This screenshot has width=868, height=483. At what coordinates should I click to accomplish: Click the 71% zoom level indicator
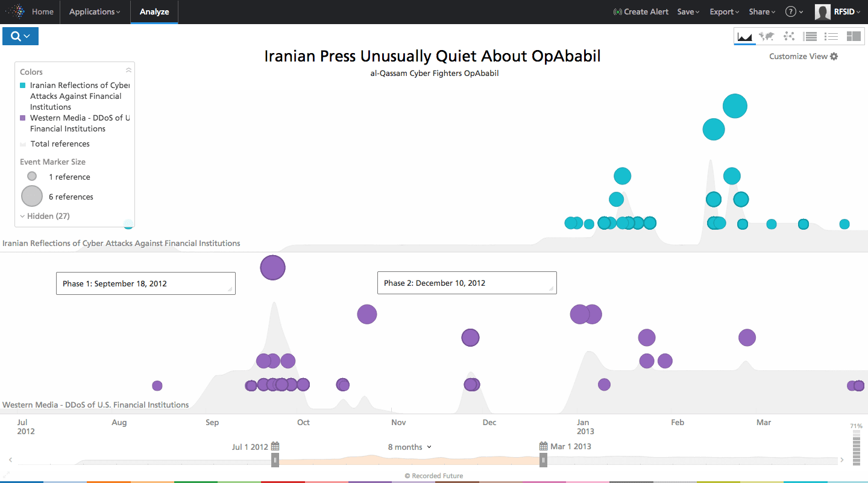(856, 426)
